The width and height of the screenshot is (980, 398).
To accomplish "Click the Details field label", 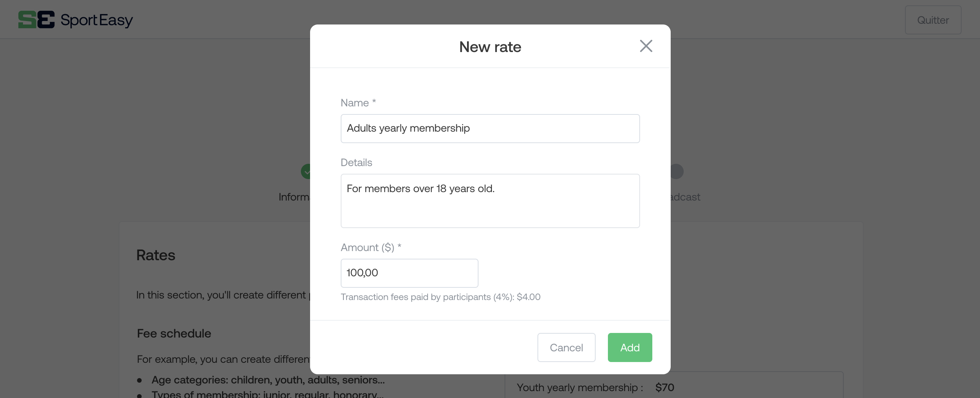I will (x=356, y=163).
